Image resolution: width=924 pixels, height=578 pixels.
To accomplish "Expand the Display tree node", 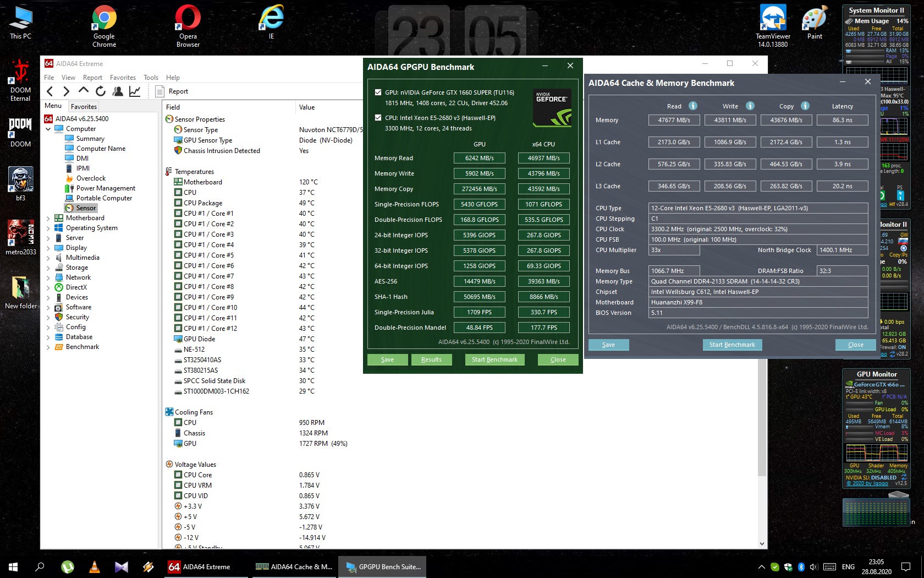I will [48, 248].
